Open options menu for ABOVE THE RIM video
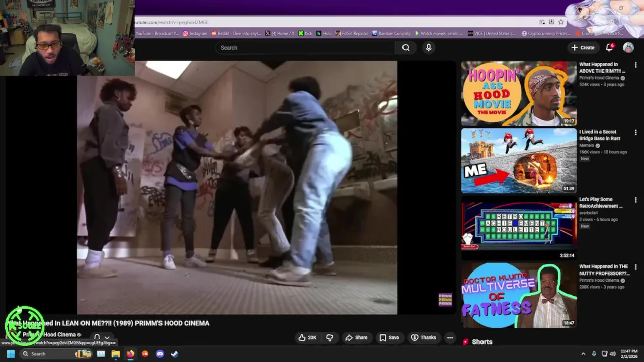The height and width of the screenshot is (362, 644). pyautogui.click(x=636, y=65)
